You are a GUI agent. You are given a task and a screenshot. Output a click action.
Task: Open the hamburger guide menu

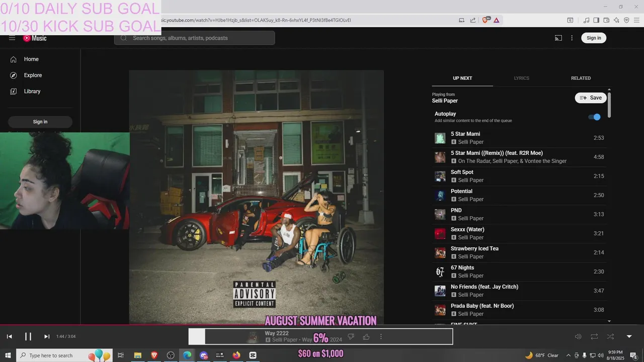(12, 38)
